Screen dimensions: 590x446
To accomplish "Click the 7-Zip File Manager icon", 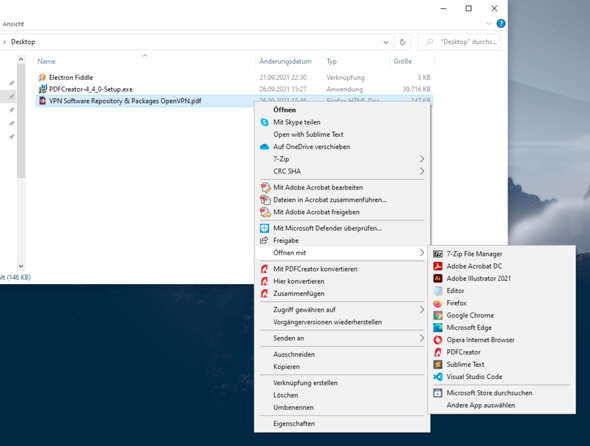I will point(438,254).
